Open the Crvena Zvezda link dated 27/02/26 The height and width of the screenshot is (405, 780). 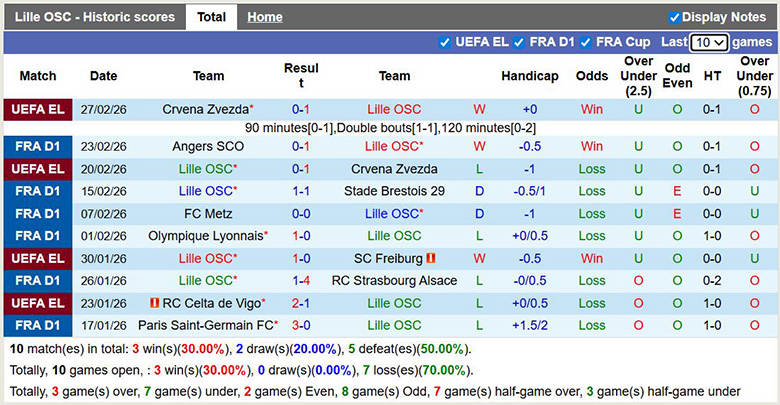(x=206, y=109)
